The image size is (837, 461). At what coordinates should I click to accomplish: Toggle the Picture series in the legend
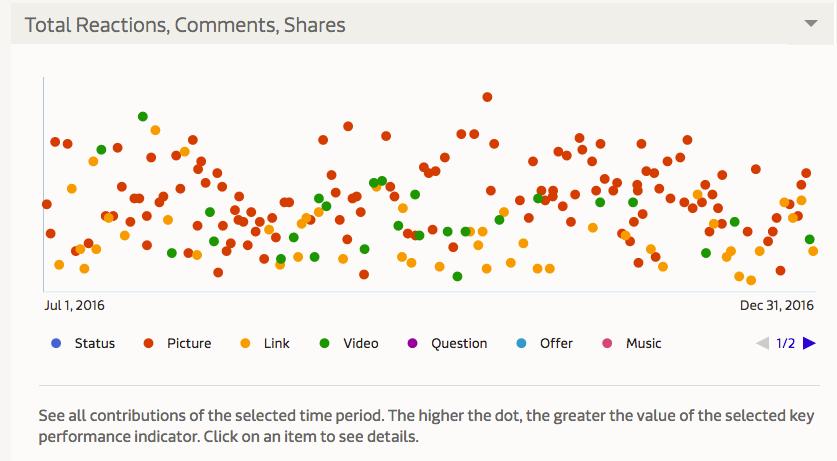(x=178, y=343)
